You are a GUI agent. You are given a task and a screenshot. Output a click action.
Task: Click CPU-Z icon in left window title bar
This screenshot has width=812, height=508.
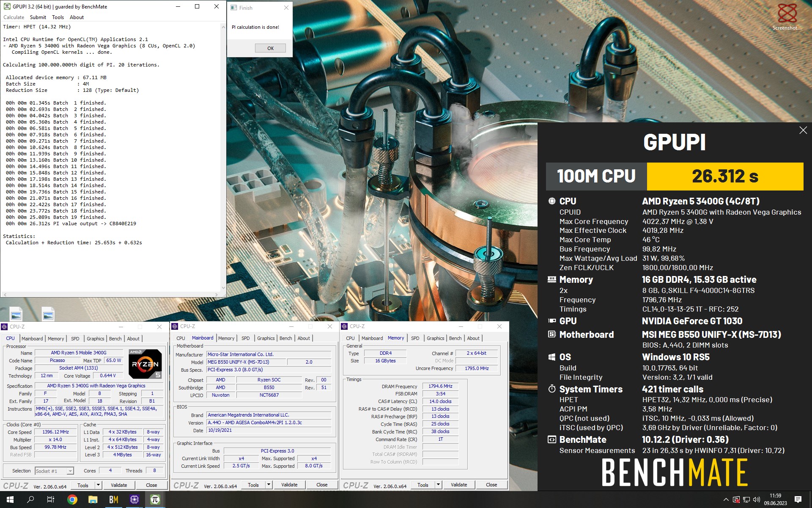point(5,327)
